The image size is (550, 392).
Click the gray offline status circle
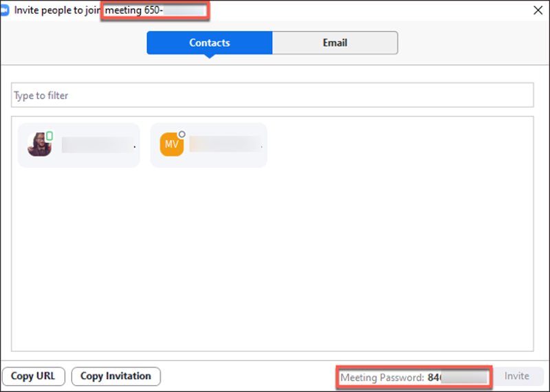tap(181, 134)
